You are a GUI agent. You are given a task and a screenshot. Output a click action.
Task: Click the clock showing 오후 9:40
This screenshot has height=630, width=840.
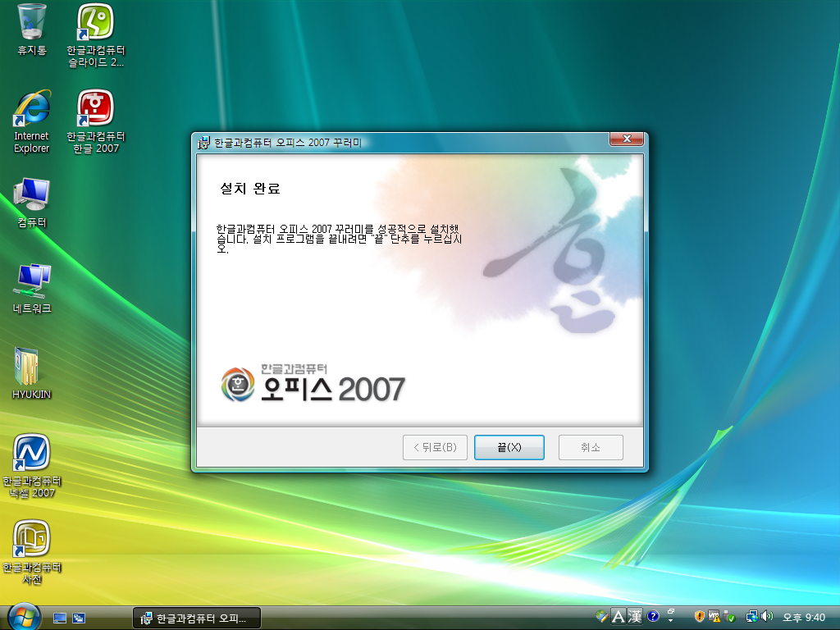(804, 617)
